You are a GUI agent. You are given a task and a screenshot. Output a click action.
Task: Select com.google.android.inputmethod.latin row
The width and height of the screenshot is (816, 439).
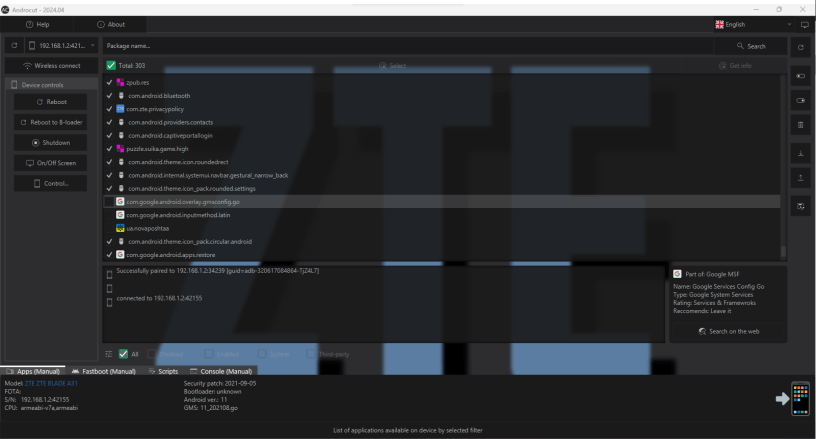click(x=441, y=215)
